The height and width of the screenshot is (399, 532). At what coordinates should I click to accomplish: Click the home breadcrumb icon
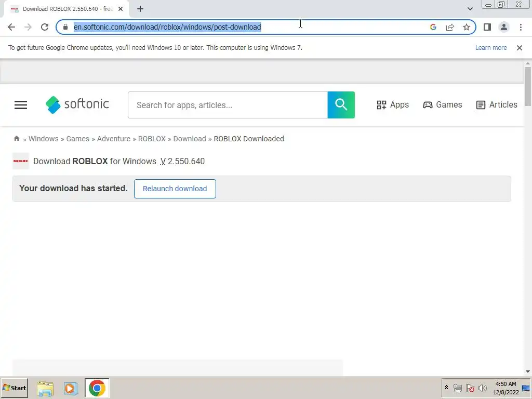pos(16,138)
